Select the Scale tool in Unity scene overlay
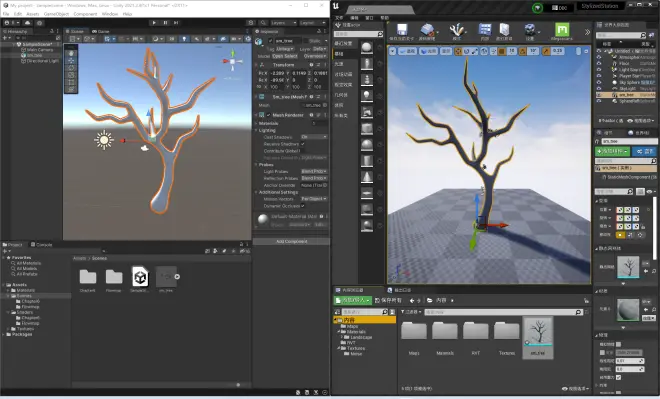Viewport: 660px width, 399px height. point(71,75)
